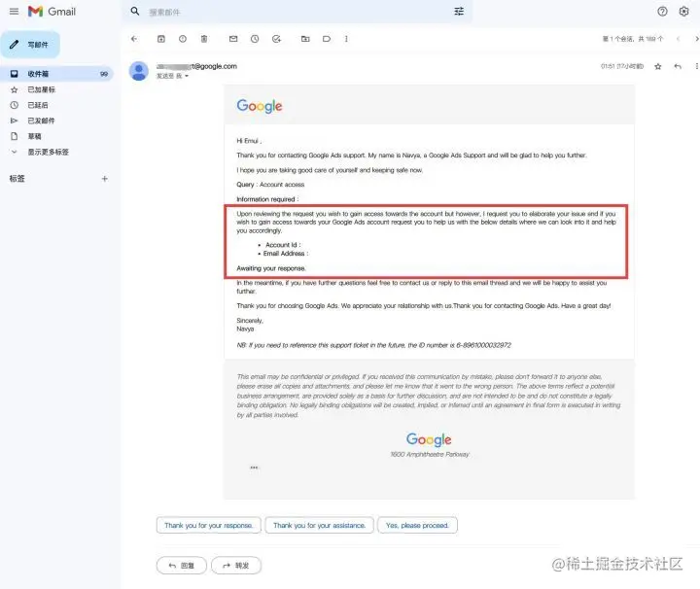This screenshot has height=589, width=700.
Task: Mark as unread using envelope icon
Action: click(x=233, y=39)
